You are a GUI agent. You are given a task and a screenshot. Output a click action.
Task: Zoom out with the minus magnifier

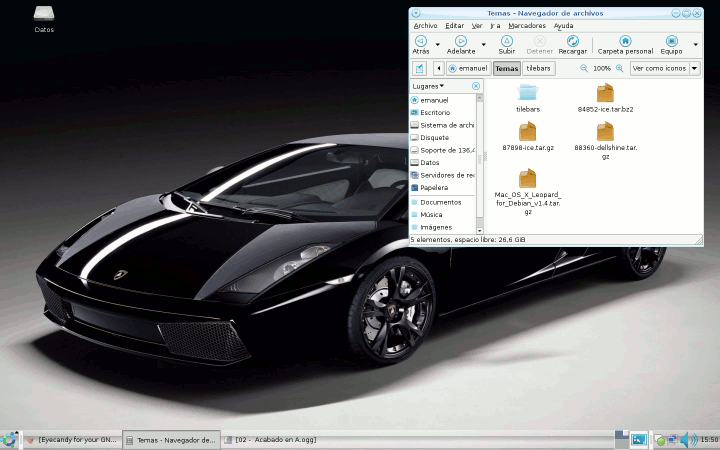tap(584, 68)
